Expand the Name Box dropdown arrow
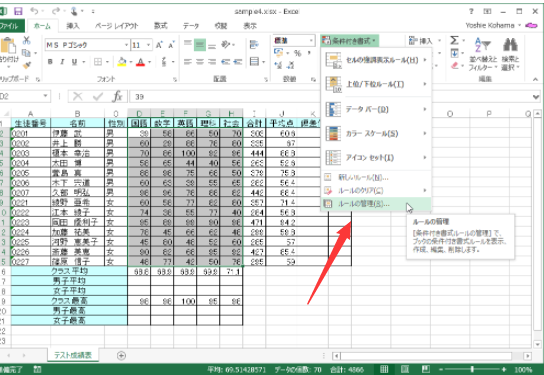The width and height of the screenshot is (544, 375). click(x=45, y=96)
